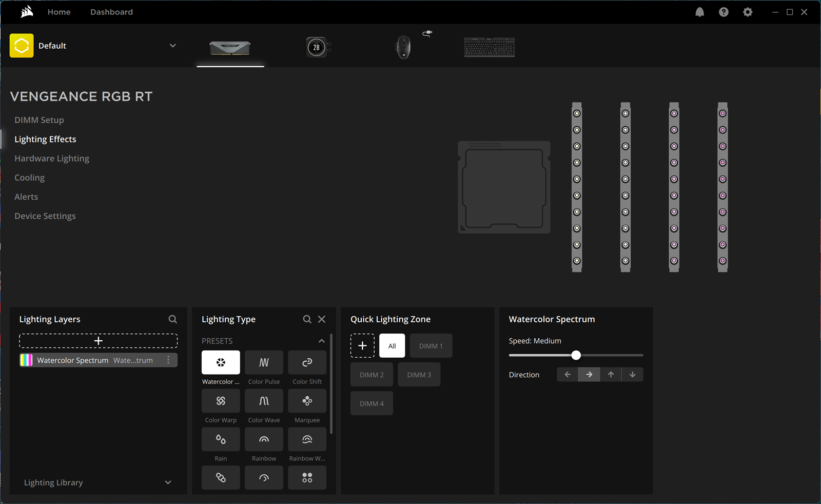
Task: Select the DIMM 3 lighting zone
Action: coord(419,375)
